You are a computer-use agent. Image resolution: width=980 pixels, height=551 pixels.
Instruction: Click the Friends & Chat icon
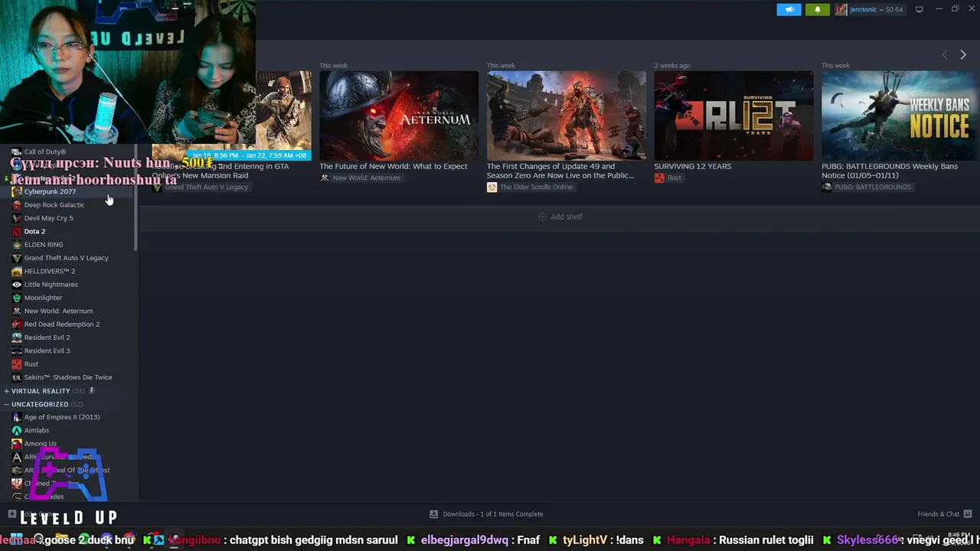[x=968, y=514]
